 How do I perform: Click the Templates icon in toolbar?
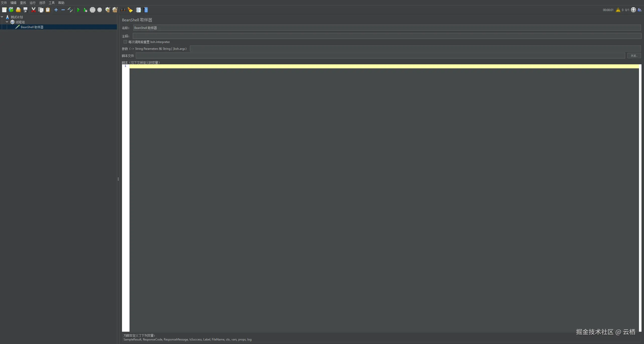click(11, 10)
